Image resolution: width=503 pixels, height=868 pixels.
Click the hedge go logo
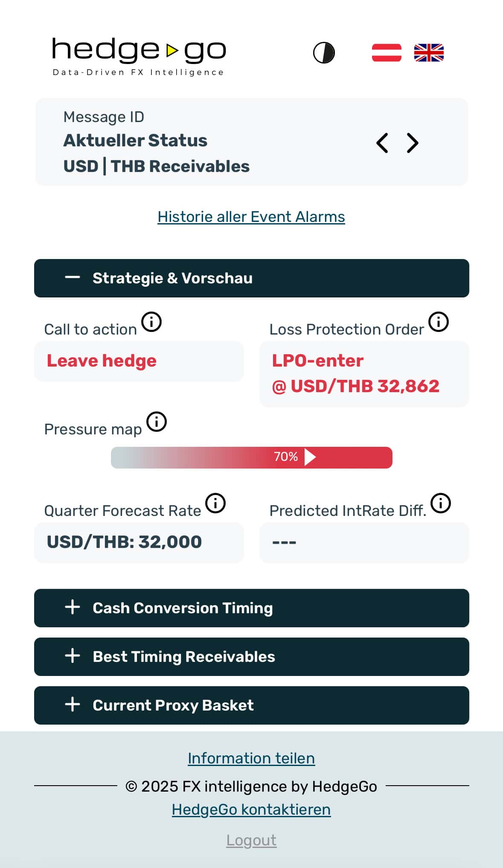point(139,56)
